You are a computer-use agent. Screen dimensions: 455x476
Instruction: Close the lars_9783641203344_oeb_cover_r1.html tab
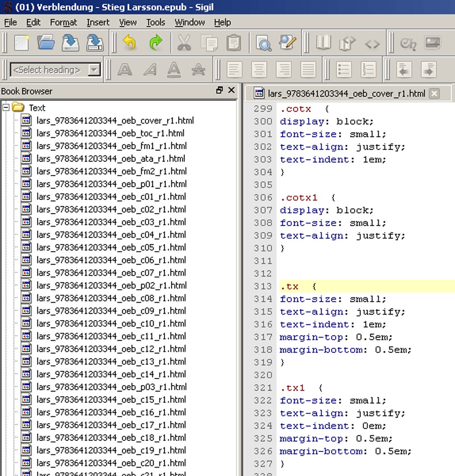coord(434,93)
